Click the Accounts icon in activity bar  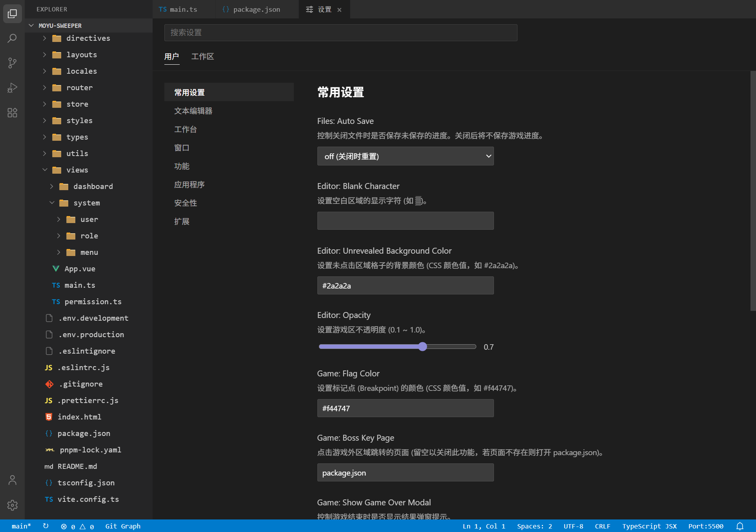coord(12,480)
